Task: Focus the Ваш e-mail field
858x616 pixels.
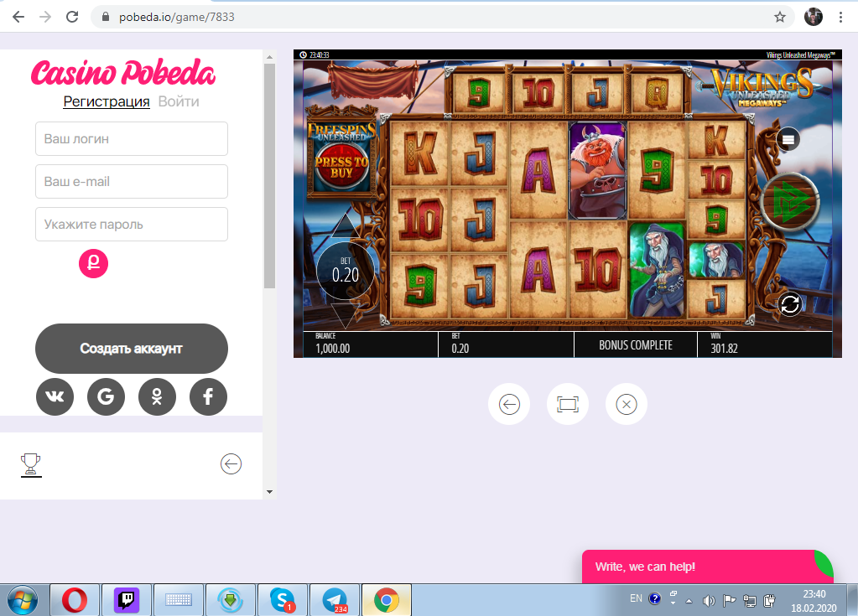Action: click(132, 182)
